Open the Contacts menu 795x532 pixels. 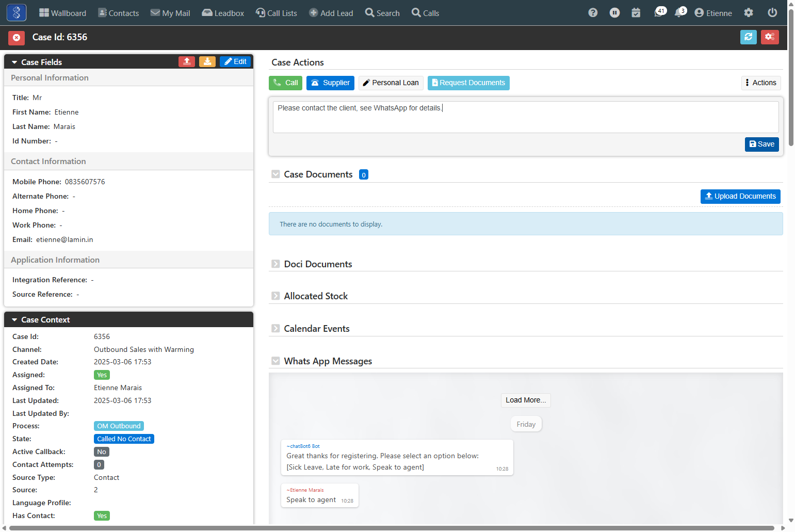point(119,13)
